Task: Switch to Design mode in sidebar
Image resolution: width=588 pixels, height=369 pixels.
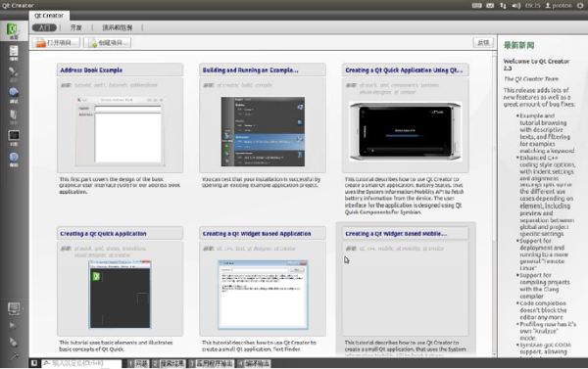Action: tap(14, 73)
